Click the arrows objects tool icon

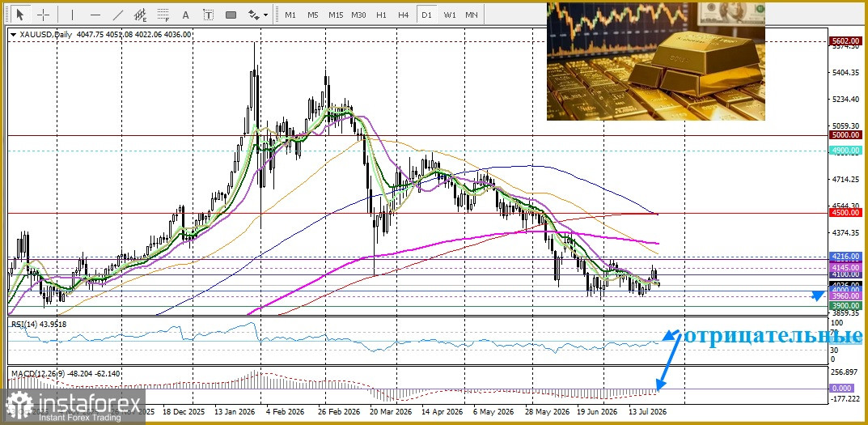click(254, 15)
